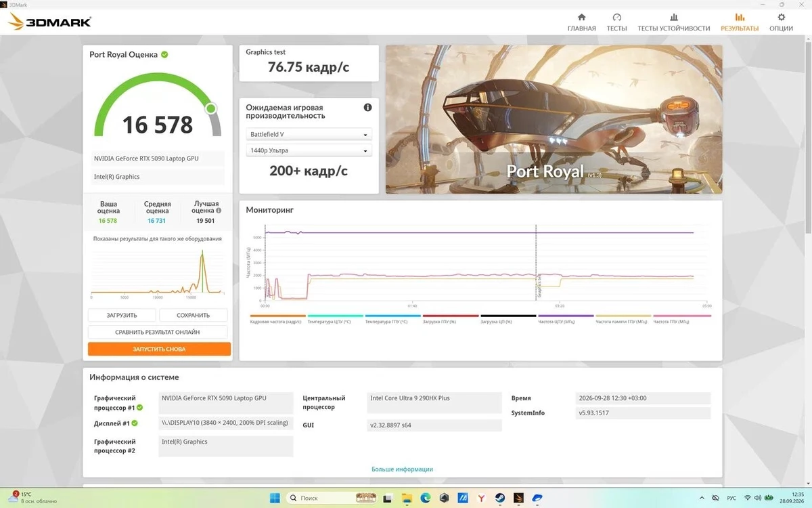Click СРАВНИТЬ РЕЗУЛЬТАТ ОНЛАЙН button
This screenshot has width=812, height=508.
point(158,332)
